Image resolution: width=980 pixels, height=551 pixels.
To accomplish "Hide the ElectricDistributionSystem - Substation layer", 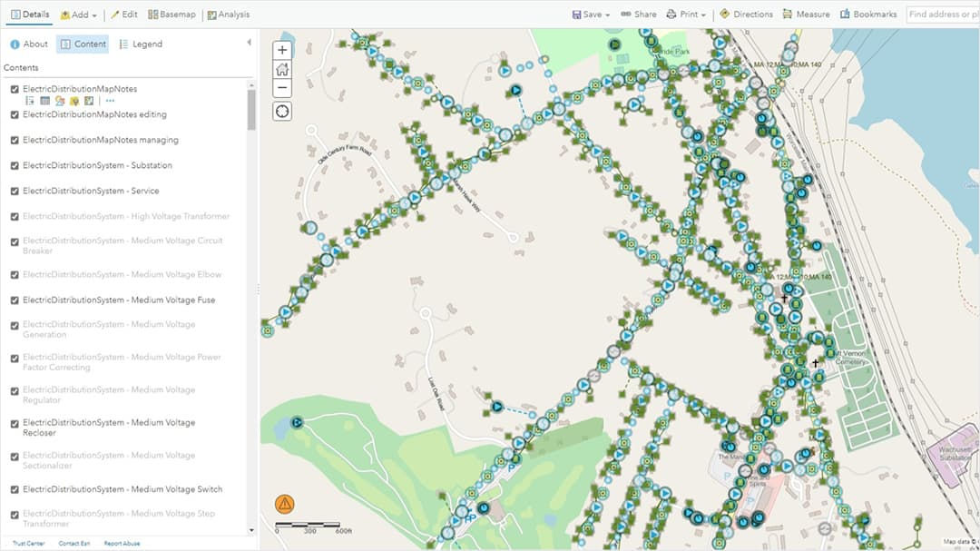I will [x=15, y=165].
